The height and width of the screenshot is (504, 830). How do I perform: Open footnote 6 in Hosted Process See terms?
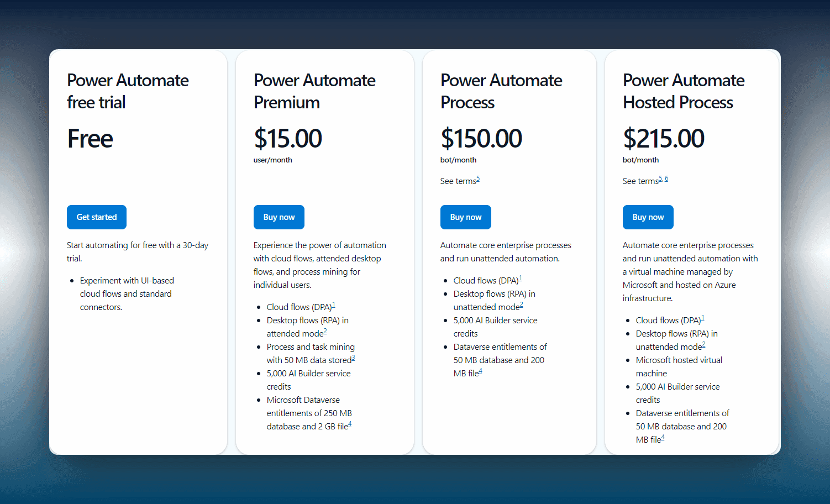point(666,179)
